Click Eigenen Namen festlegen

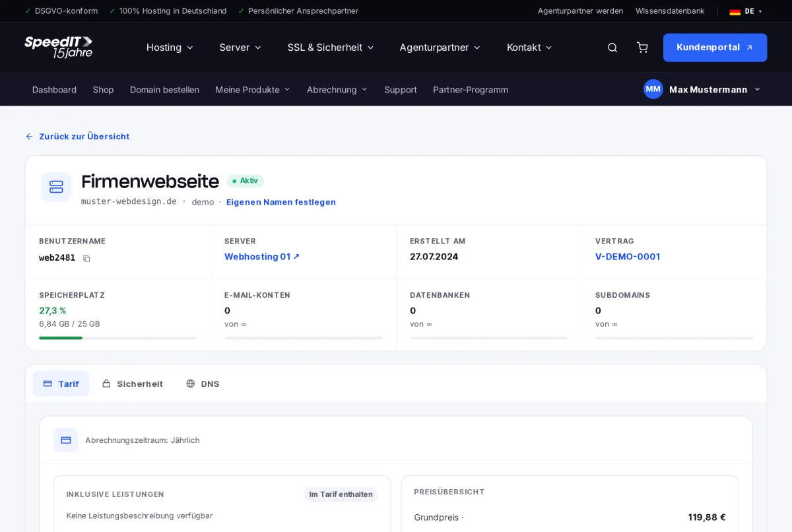(x=281, y=202)
